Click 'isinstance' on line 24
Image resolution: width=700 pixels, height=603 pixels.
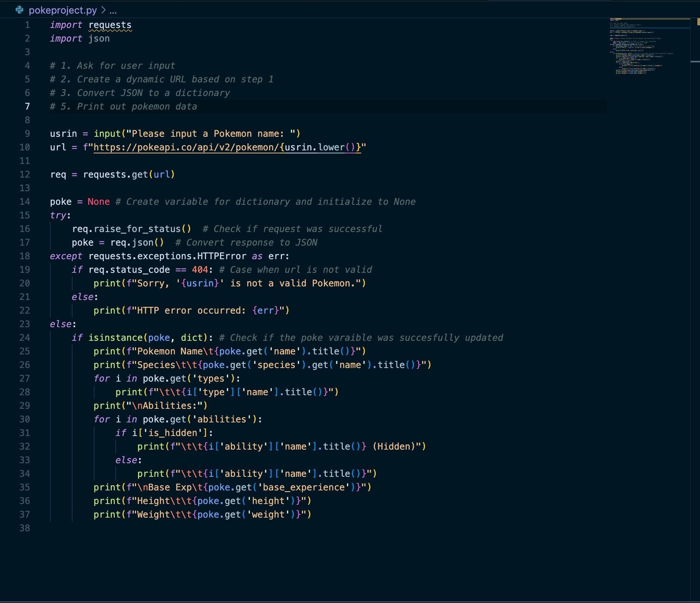116,338
